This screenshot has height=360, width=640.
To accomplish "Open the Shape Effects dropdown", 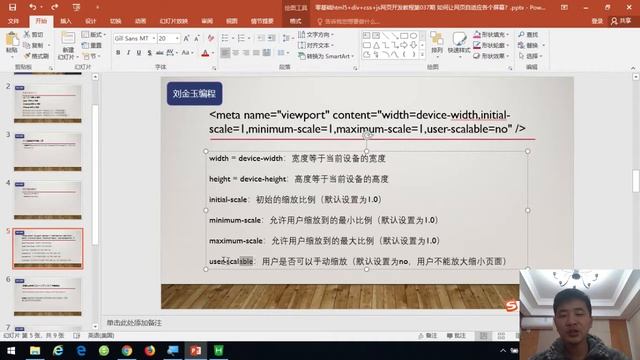I will tap(492, 56).
